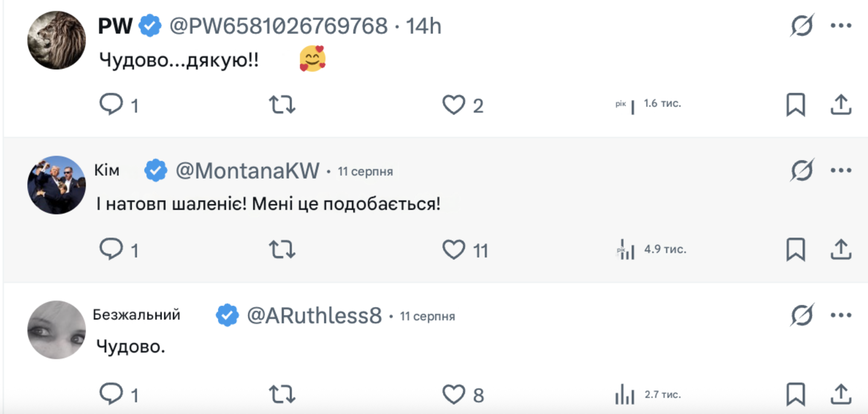Bookmark the tweet by @MontanaKW

(x=795, y=249)
